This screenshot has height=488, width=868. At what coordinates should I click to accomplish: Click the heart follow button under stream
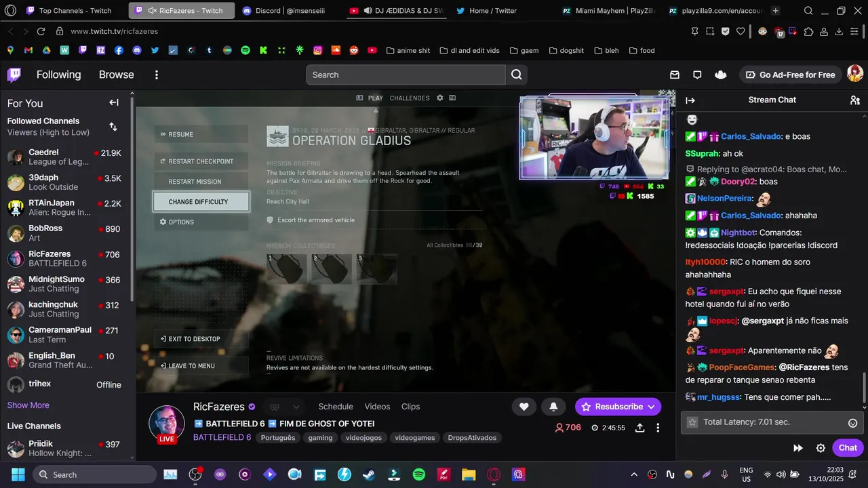[524, 407]
